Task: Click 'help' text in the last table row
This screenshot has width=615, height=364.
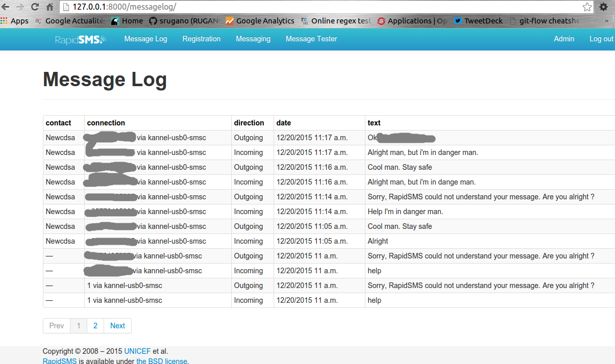Action: pos(374,300)
